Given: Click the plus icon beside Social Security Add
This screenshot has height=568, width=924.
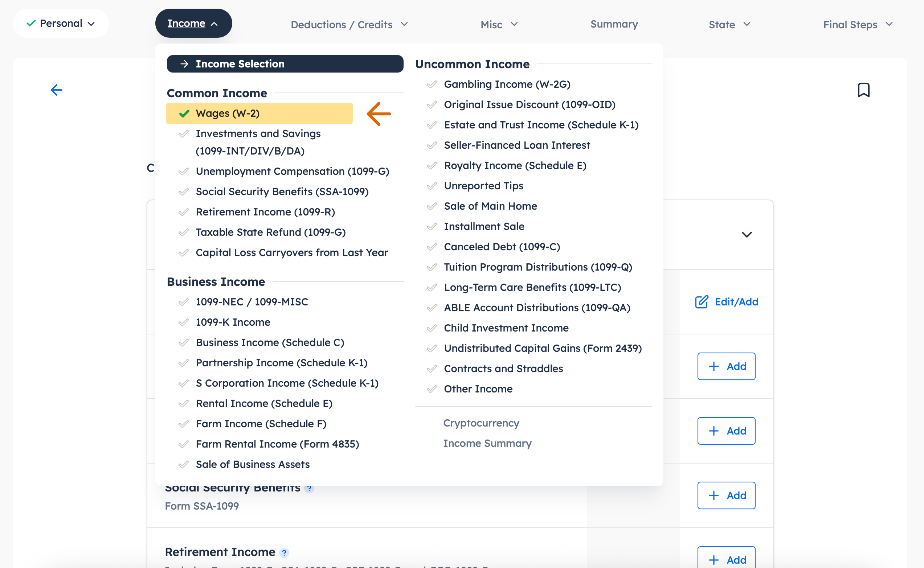Looking at the screenshot, I should (x=714, y=495).
